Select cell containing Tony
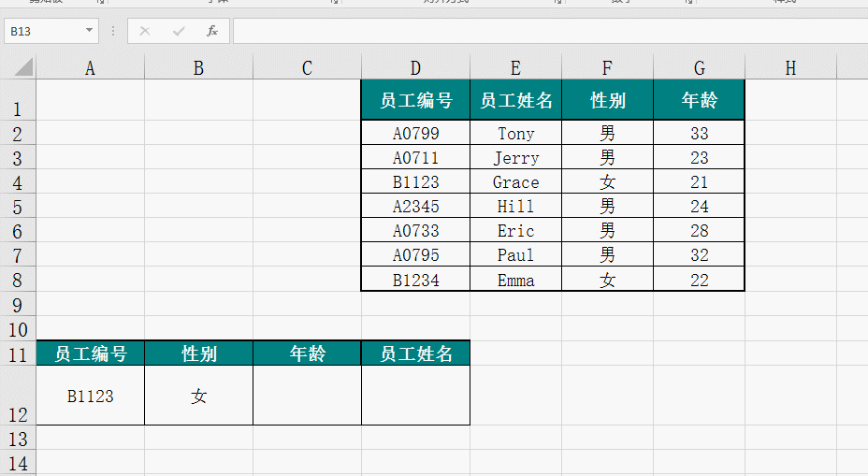 pos(516,133)
